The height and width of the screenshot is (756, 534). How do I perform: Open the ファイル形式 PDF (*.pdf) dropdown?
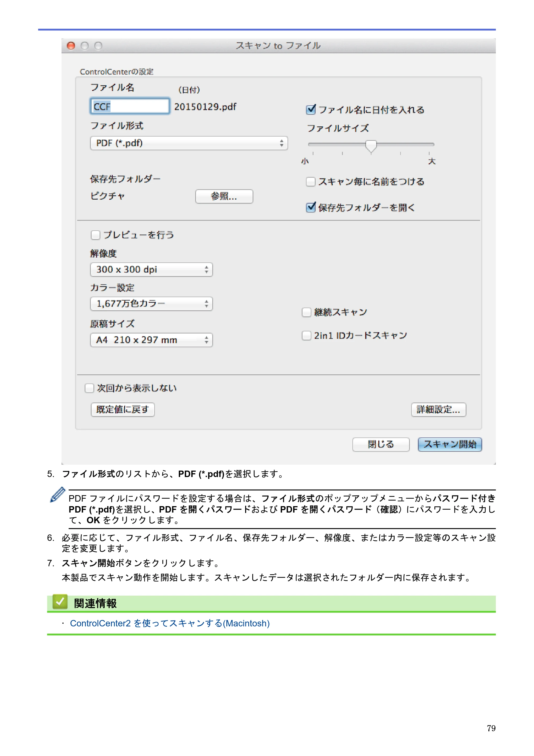[x=189, y=143]
